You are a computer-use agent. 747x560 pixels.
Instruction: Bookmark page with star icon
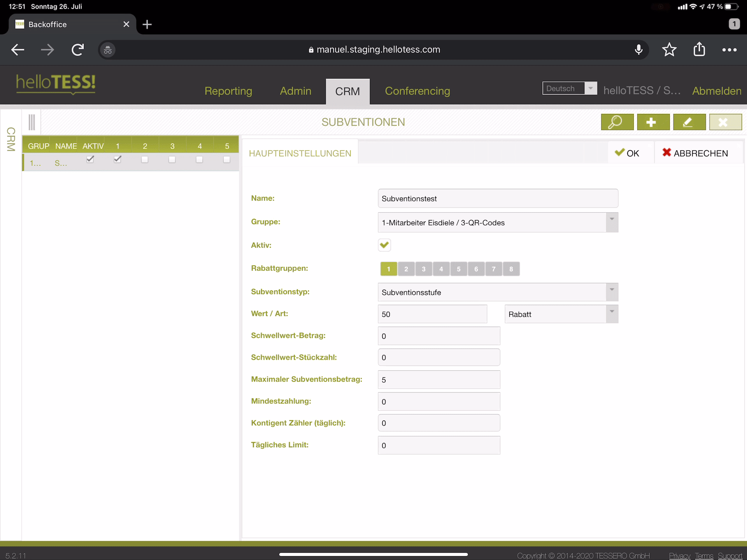(x=669, y=50)
